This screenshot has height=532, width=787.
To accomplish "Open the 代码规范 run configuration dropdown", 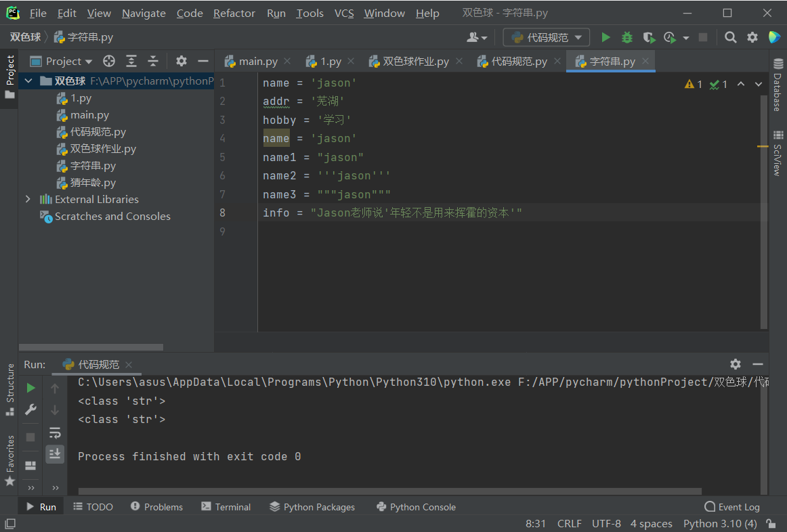I will (547, 37).
